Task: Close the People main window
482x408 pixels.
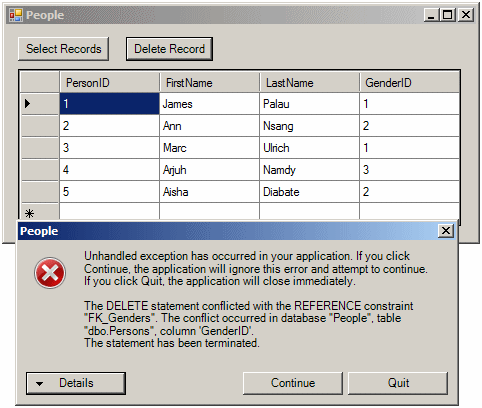Action: [466, 15]
